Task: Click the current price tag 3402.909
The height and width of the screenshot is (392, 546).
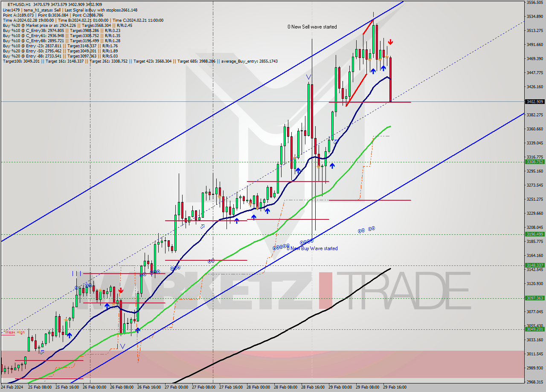Action: (535, 102)
